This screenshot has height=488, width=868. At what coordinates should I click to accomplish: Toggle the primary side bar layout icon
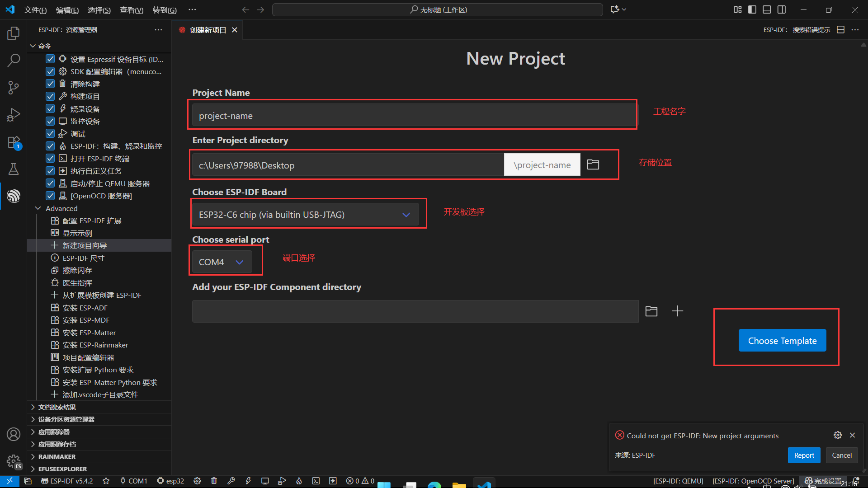pos(752,9)
